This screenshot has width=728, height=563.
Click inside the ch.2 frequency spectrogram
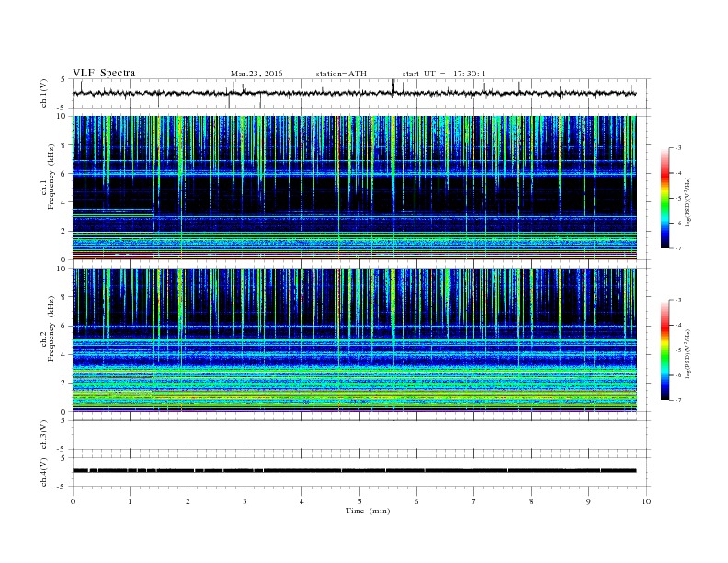[x=354, y=339]
